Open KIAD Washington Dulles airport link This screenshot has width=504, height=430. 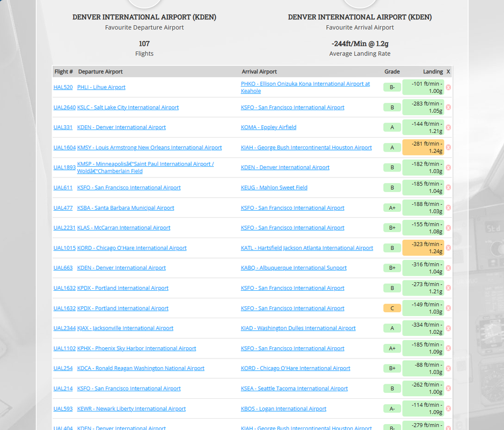pyautogui.click(x=298, y=328)
